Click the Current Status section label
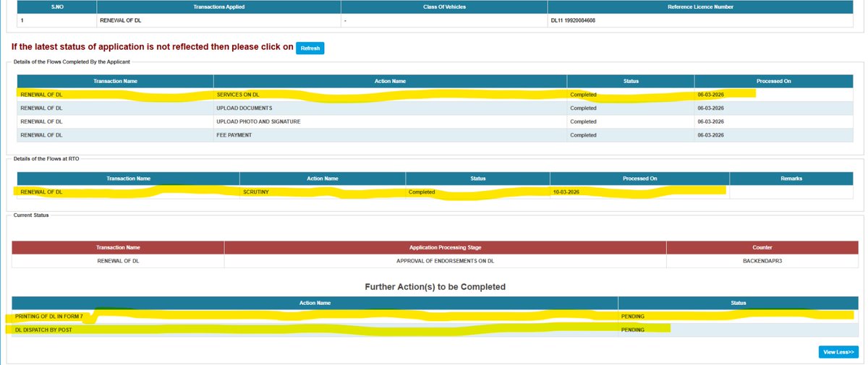 (x=30, y=215)
